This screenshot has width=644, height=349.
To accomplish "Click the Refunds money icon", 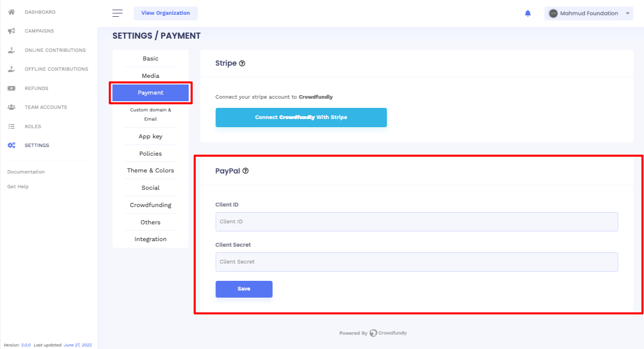I will pos(11,89).
